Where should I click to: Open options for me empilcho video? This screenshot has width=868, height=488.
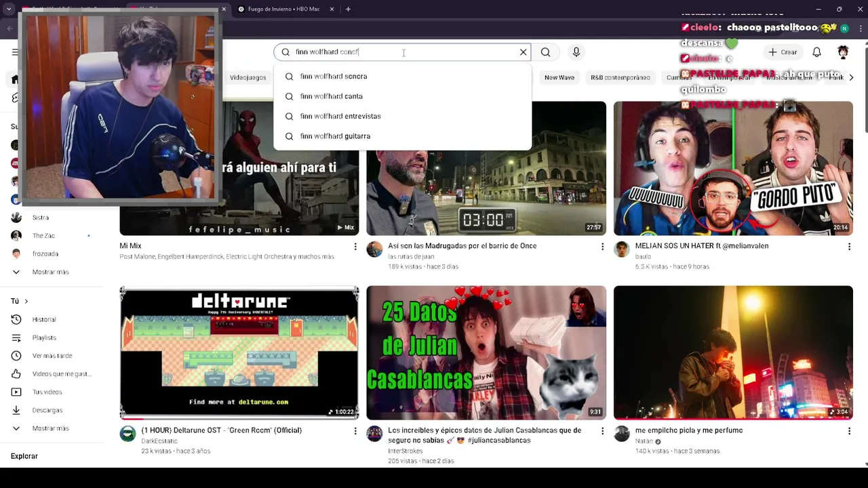[849, 431]
